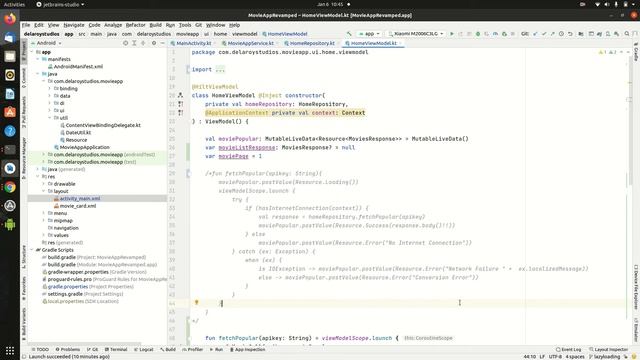Toggle the Pull Requests side tab
The width and height of the screenshot is (640, 360).
[24, 112]
